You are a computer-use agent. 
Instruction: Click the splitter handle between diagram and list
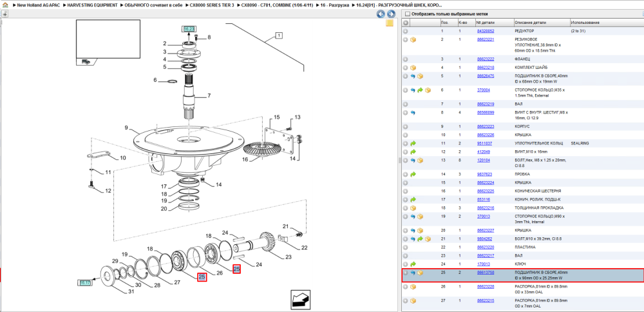coord(399,161)
